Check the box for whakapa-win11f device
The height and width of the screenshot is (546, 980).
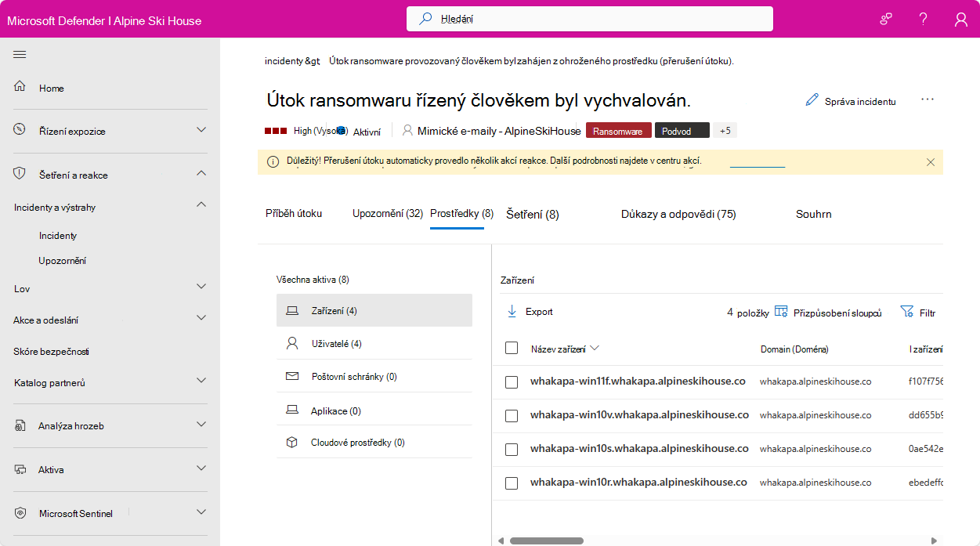point(512,382)
